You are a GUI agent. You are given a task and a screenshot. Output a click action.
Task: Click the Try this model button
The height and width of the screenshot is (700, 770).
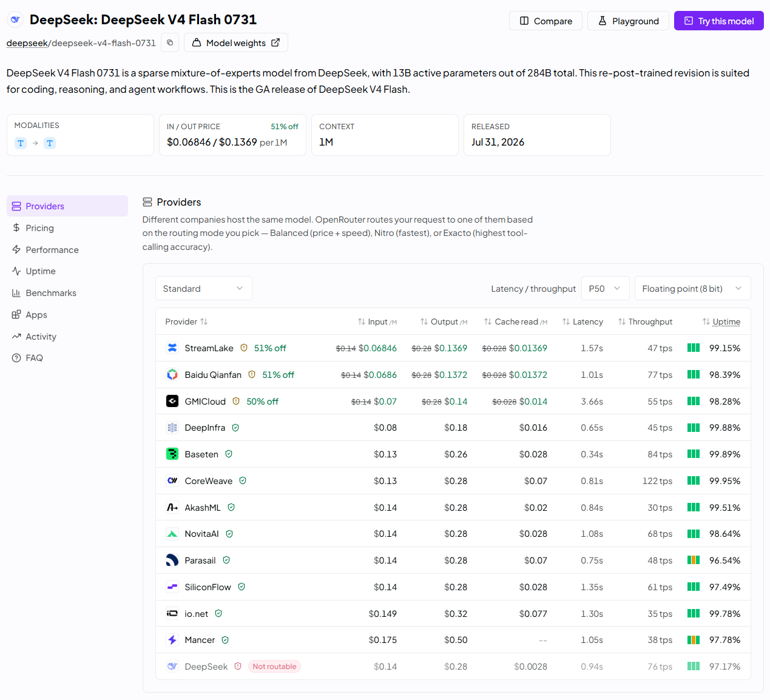[x=719, y=21]
